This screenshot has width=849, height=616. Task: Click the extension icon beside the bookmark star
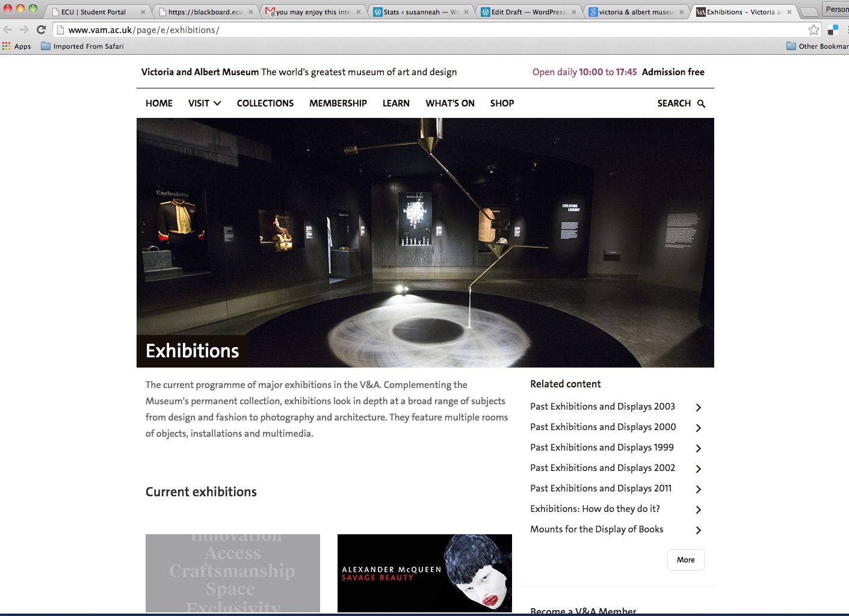833,29
